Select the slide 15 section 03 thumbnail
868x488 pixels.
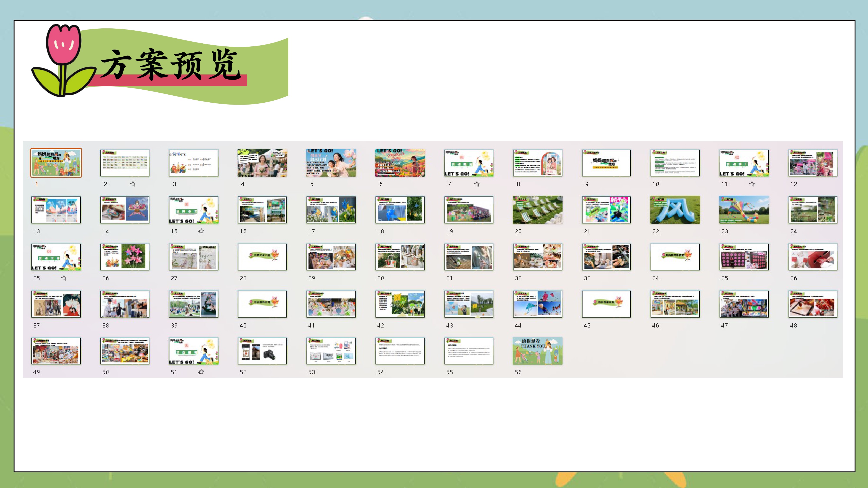(194, 210)
